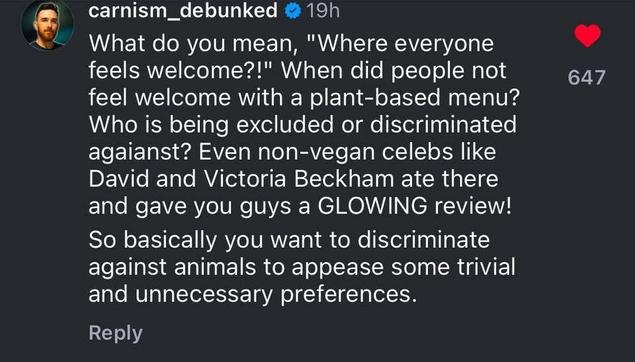The height and width of the screenshot is (362, 635).
Task: Click the name David in the comment
Action: tap(119, 179)
